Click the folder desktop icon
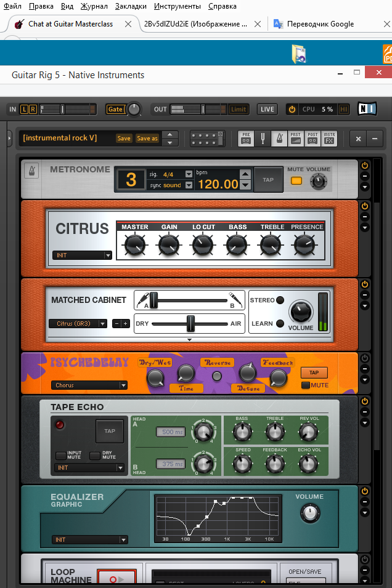392x588 pixels. point(299,54)
